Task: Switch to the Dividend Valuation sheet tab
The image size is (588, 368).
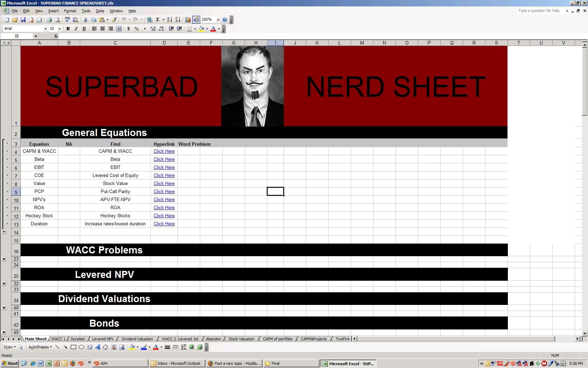Action: [x=137, y=339]
